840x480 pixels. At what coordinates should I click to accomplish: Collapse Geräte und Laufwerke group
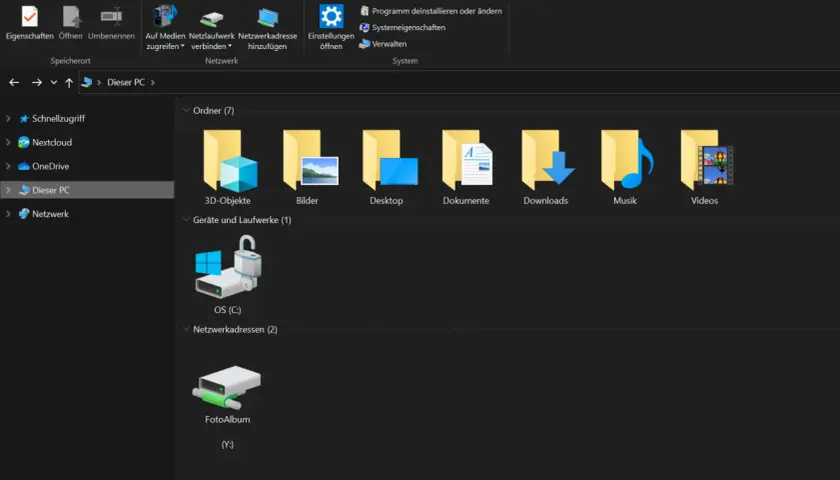click(186, 220)
